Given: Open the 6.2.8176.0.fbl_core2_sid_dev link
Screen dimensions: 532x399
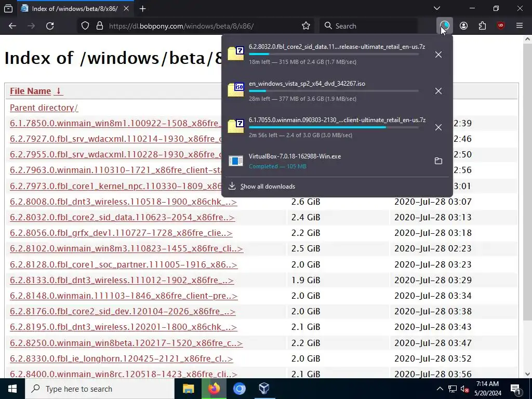Looking at the screenshot, I should [123, 312].
